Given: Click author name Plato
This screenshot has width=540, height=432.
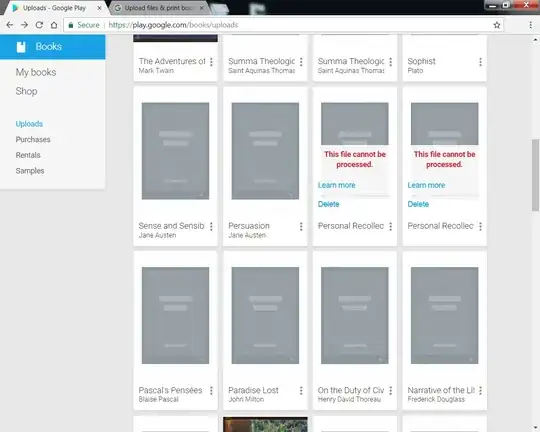Looking at the screenshot, I should tap(415, 71).
